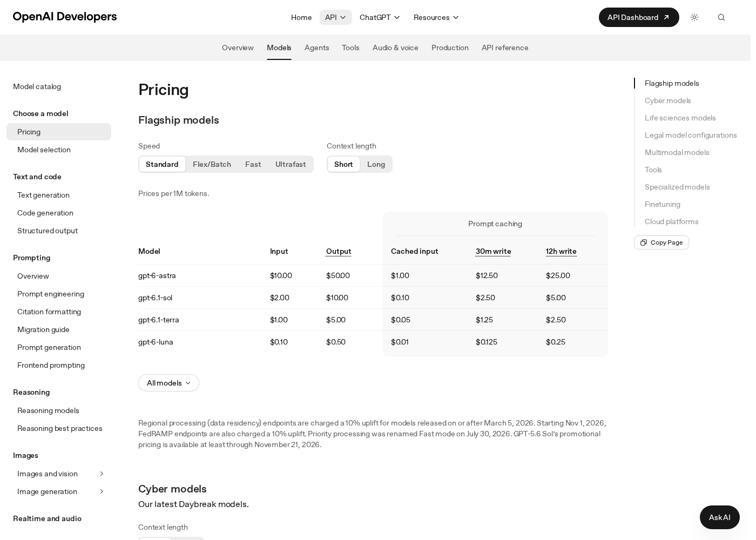Click the gpt-6-luna model row name
Viewport: 756px width, 540px height.
(156, 342)
